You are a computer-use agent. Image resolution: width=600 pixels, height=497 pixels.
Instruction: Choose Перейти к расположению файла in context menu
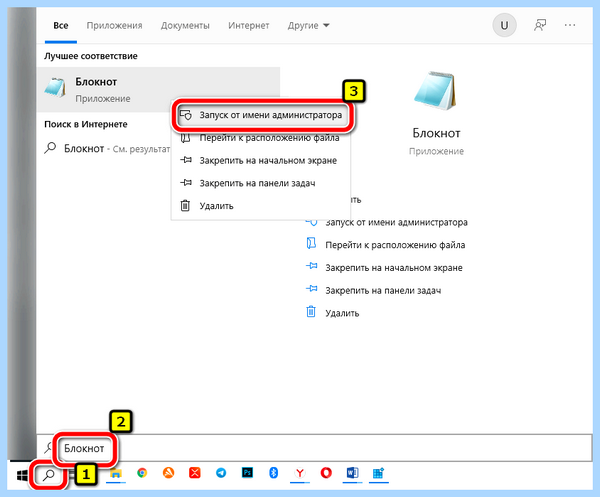pyautogui.click(x=261, y=138)
